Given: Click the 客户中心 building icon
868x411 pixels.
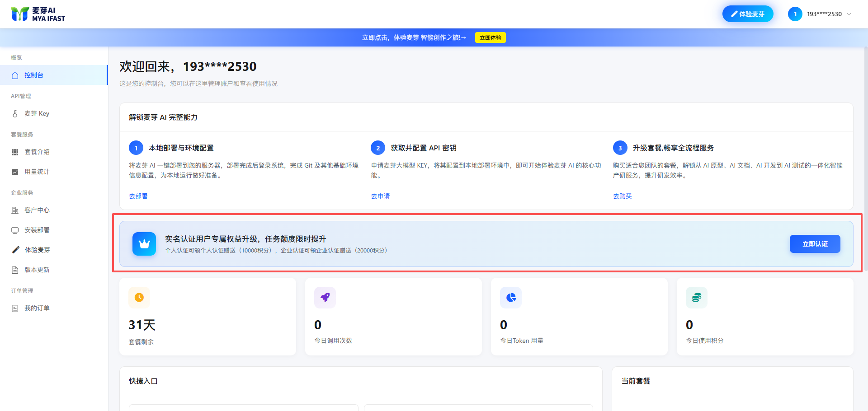Looking at the screenshot, I should pyautogui.click(x=15, y=210).
